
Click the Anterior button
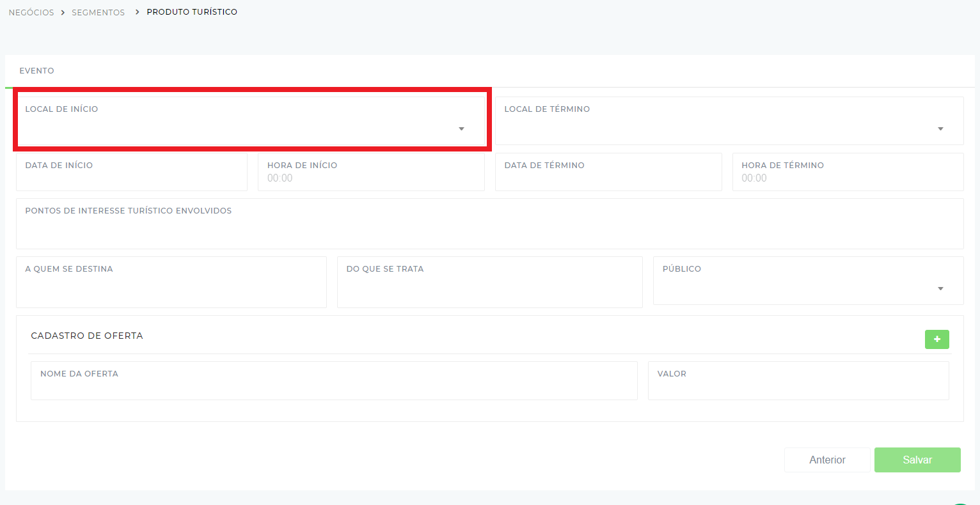tap(827, 460)
